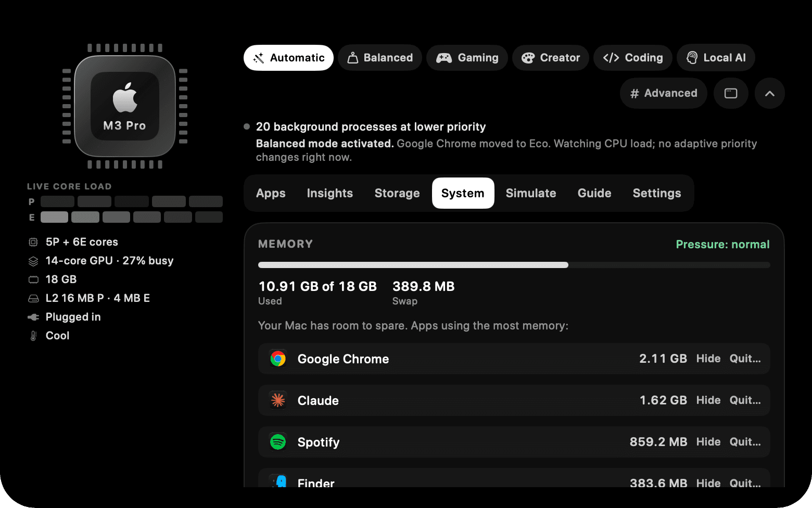Click the cache icon beside L2 16 MB
812x508 pixels.
(33, 298)
